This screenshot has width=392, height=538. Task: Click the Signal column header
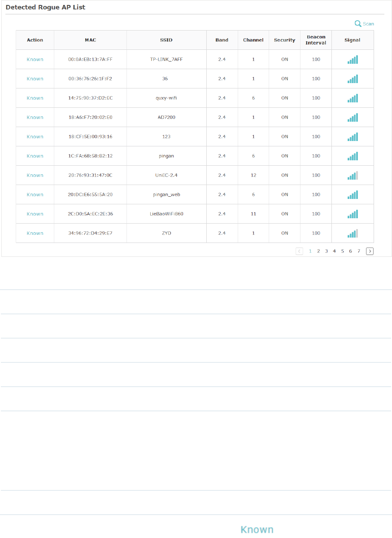point(352,40)
